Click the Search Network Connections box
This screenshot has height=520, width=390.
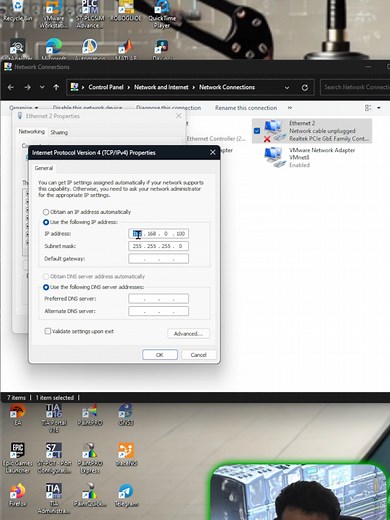click(355, 87)
